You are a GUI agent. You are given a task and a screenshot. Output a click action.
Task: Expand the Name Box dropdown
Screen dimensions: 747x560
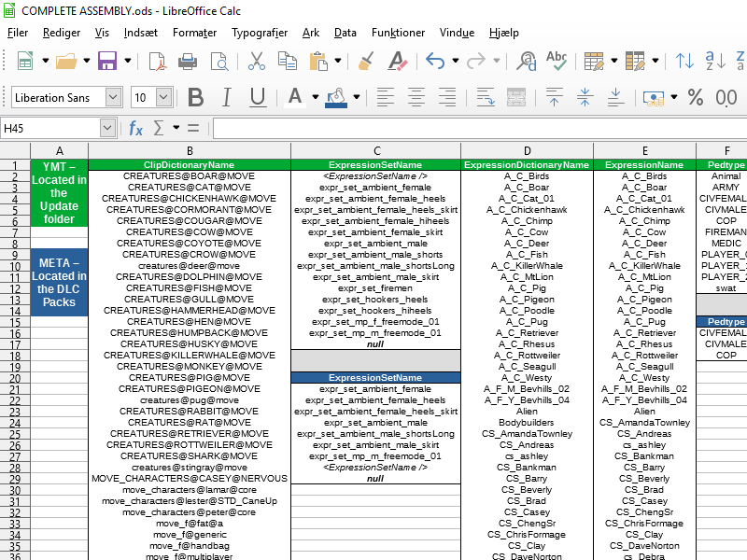[107, 128]
